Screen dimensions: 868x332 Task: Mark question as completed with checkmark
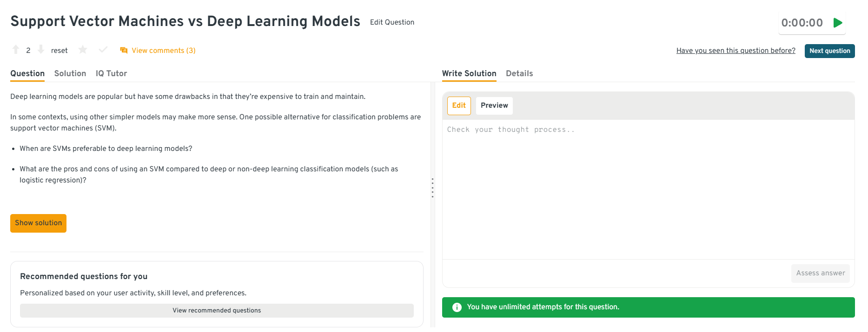103,50
